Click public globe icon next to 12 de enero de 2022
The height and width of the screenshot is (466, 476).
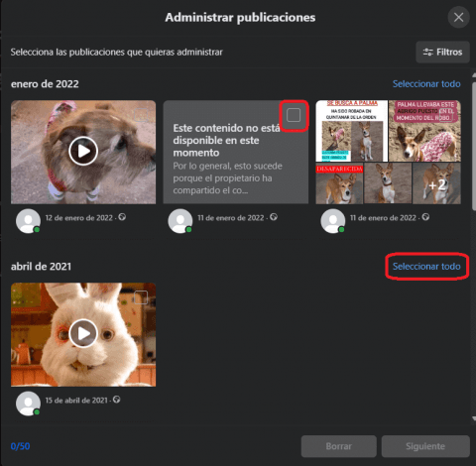(x=122, y=217)
